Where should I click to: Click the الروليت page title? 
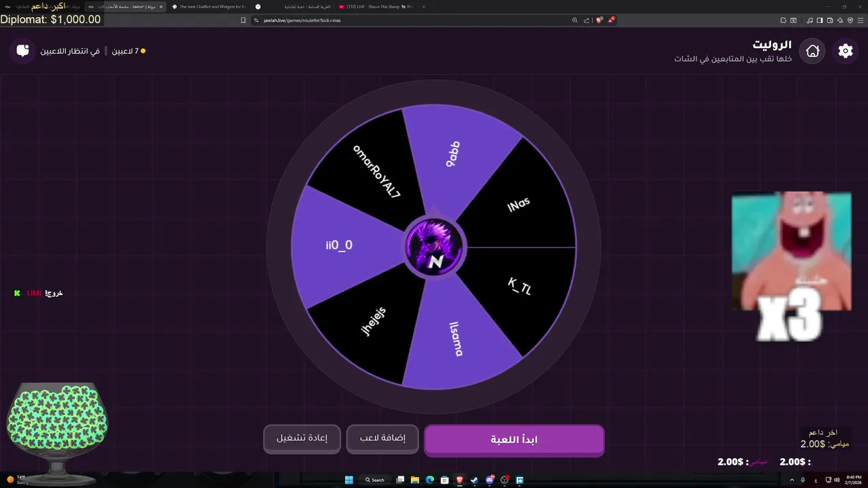(x=772, y=44)
